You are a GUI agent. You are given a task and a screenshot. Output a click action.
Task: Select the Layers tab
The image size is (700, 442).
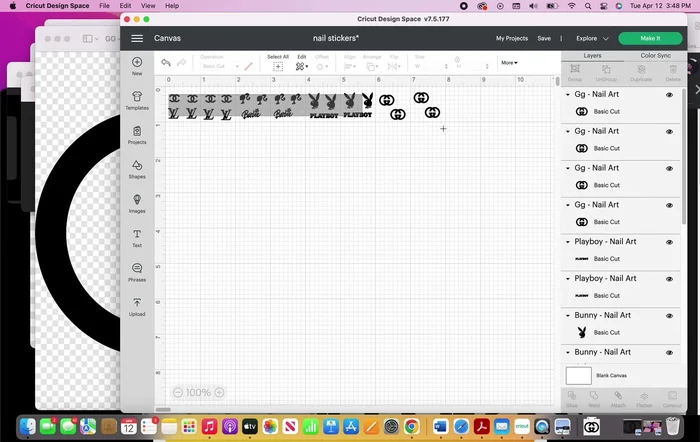[x=592, y=56]
